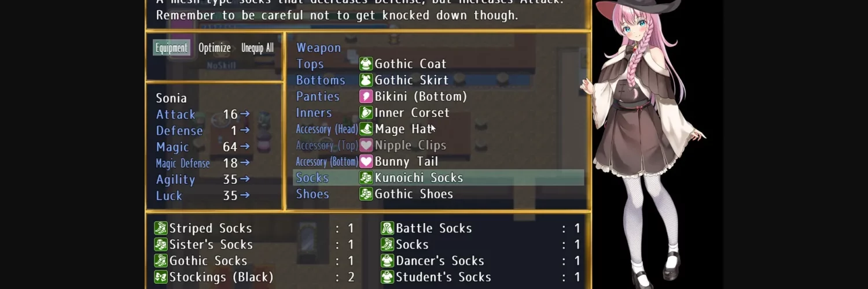Select the Shoes equipment slot

pos(439,194)
